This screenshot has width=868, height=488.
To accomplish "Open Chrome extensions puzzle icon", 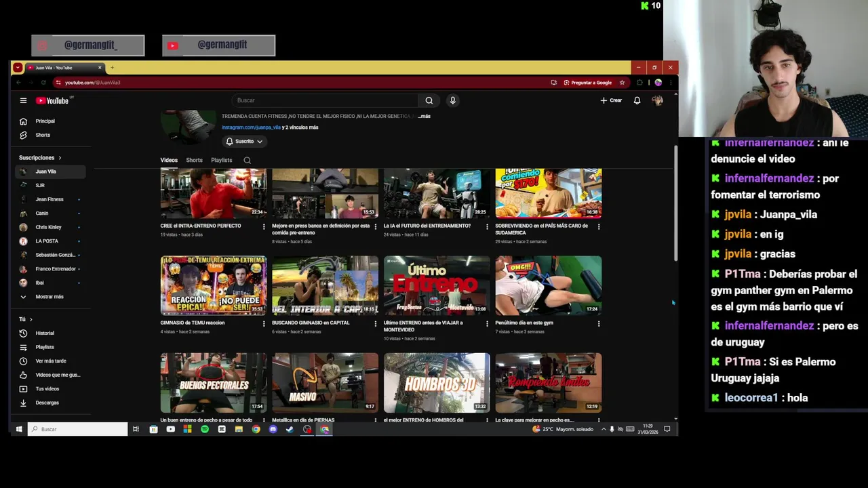I will coord(639,83).
